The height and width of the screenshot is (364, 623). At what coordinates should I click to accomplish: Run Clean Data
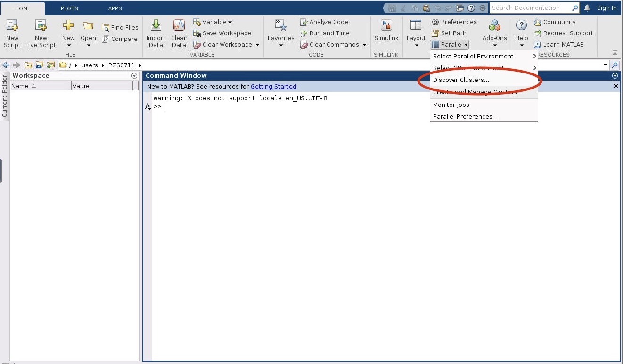[x=179, y=33]
